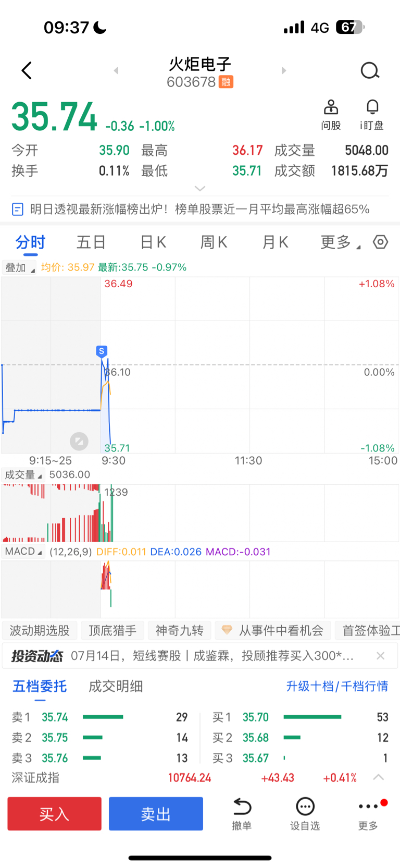
Task: Expand the index bar up chevron
Action: click(x=379, y=777)
